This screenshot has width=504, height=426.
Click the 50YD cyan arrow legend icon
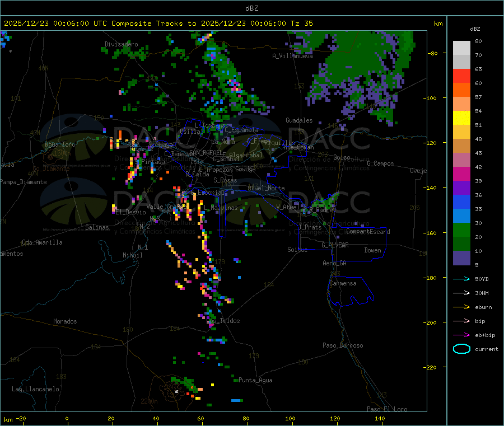point(461,279)
